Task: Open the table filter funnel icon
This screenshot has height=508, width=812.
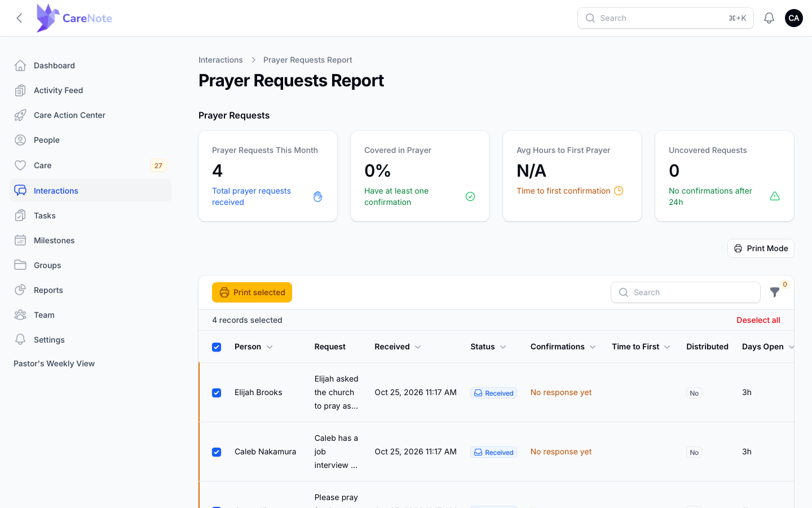Action: coord(775,292)
